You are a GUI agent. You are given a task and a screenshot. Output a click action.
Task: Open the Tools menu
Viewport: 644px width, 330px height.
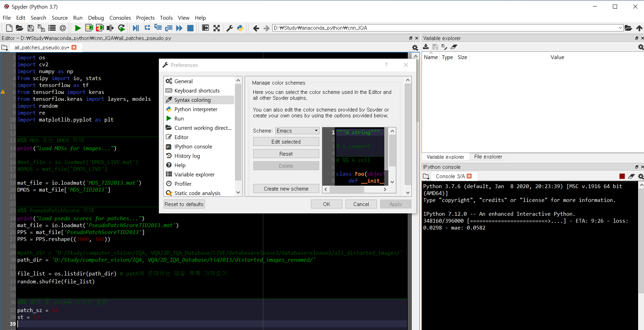[166, 18]
